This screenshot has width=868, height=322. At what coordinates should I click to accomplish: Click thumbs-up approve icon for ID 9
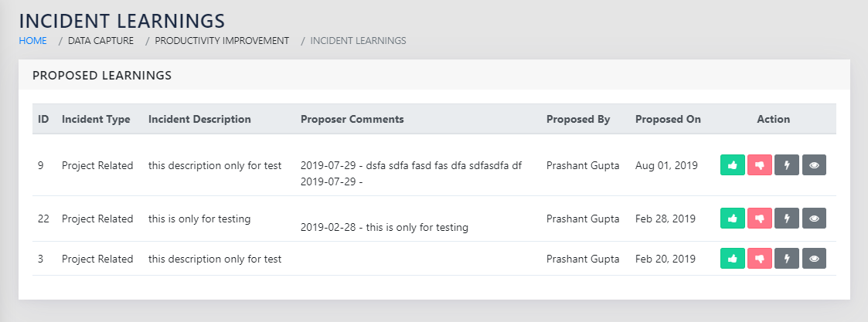tap(732, 165)
